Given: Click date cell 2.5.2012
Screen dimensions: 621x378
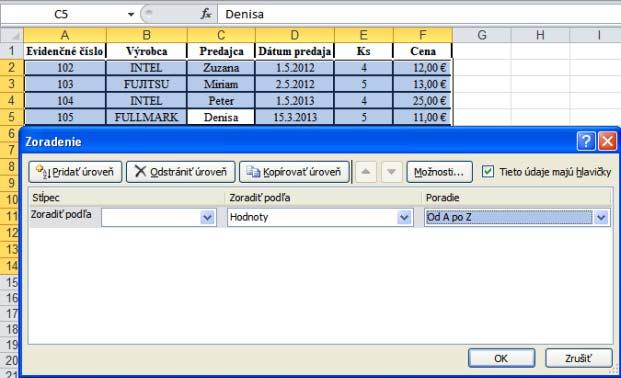Looking at the screenshot, I should tap(295, 84).
